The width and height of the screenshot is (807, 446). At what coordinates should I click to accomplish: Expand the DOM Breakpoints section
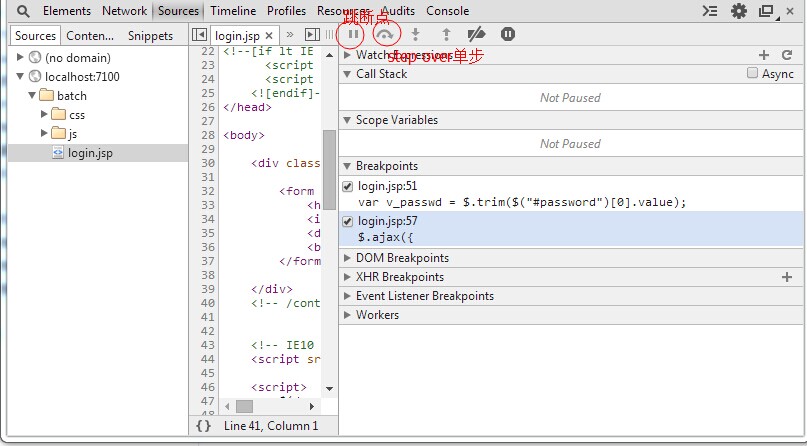(347, 258)
